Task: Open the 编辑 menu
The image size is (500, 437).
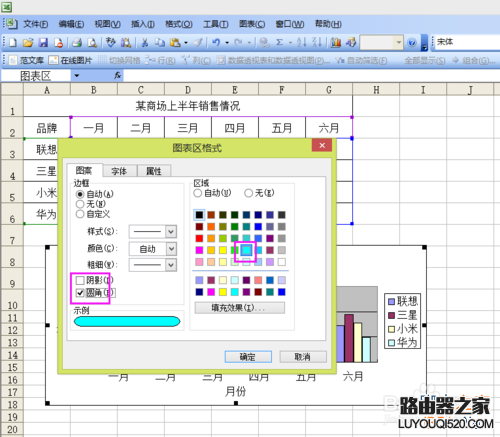Action: (x=71, y=24)
